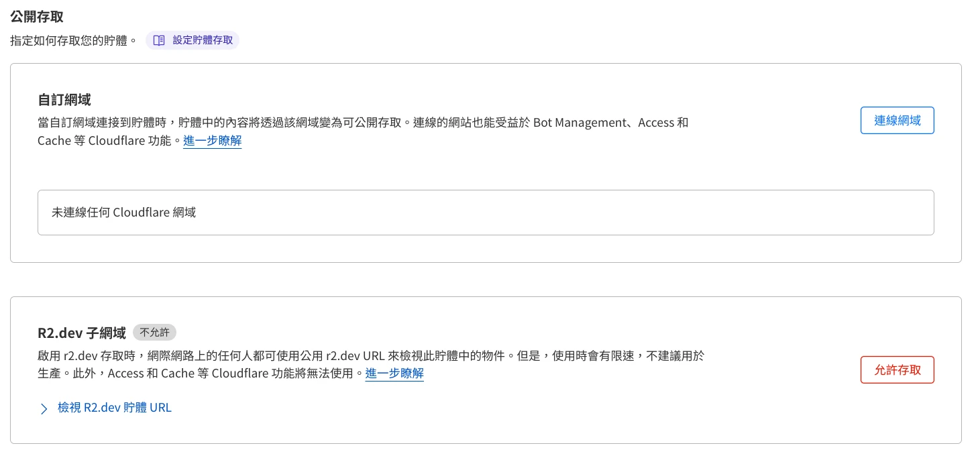Click the R2.dev 子網域 heading

(82, 333)
